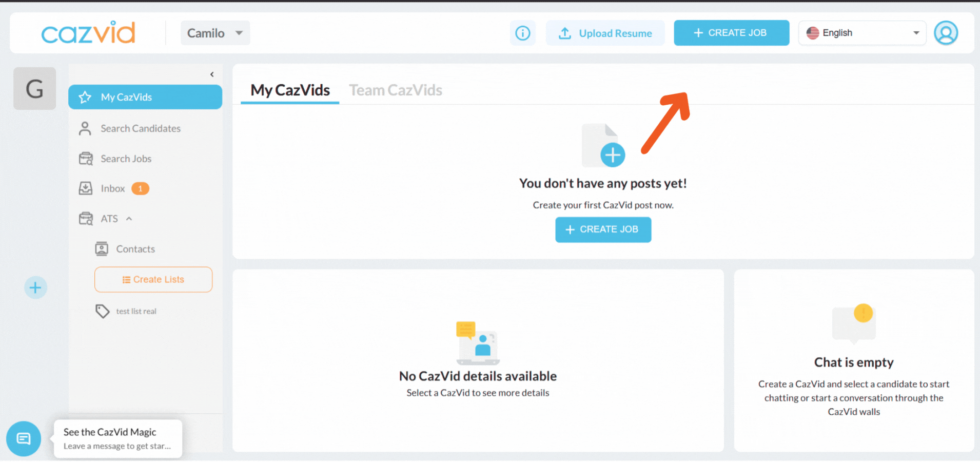This screenshot has width=980, height=462.
Task: Click the cazvid logo
Action: coord(88,33)
